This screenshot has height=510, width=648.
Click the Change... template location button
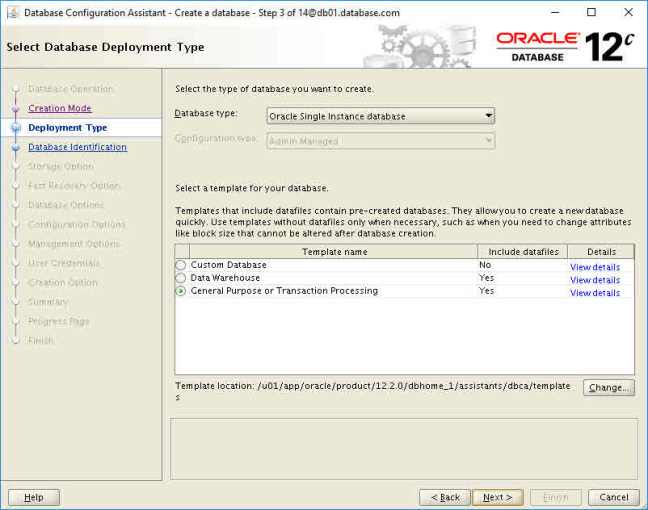click(608, 387)
